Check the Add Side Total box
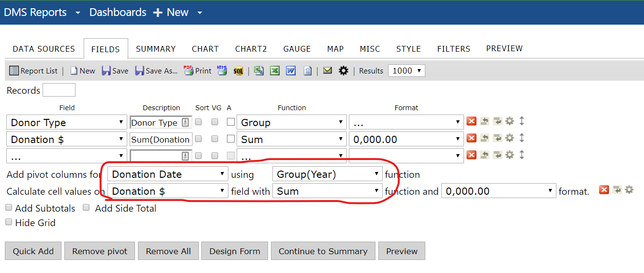The height and width of the screenshot is (273, 644). [86, 208]
